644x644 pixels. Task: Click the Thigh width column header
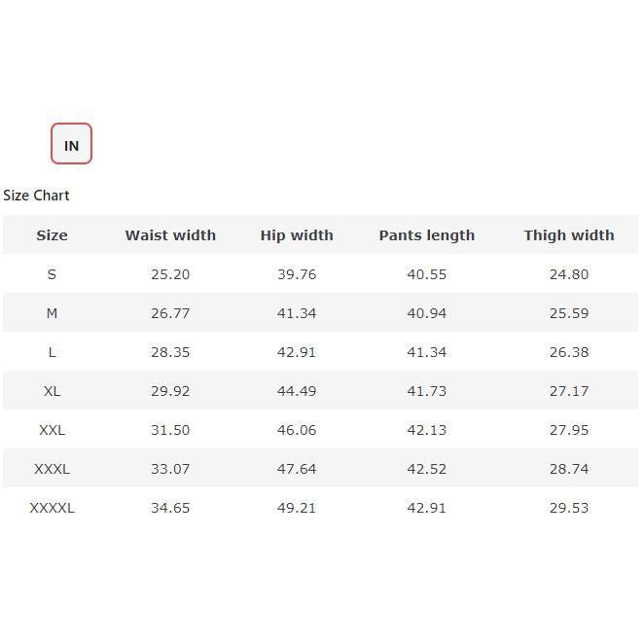[569, 235]
